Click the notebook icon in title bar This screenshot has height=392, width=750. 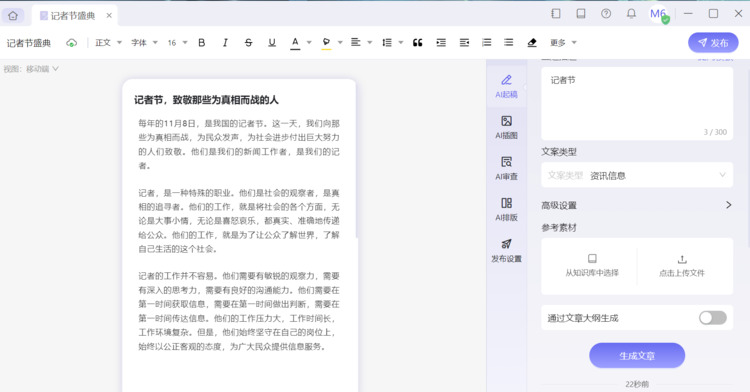point(556,14)
